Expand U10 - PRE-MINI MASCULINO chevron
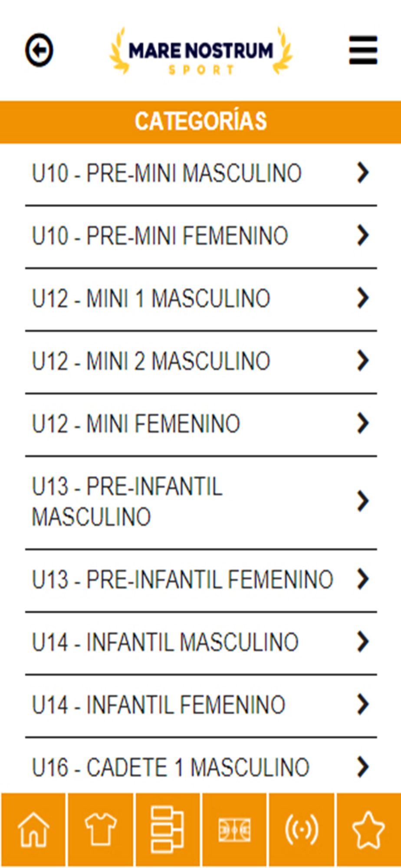The image size is (401, 868). click(x=363, y=173)
